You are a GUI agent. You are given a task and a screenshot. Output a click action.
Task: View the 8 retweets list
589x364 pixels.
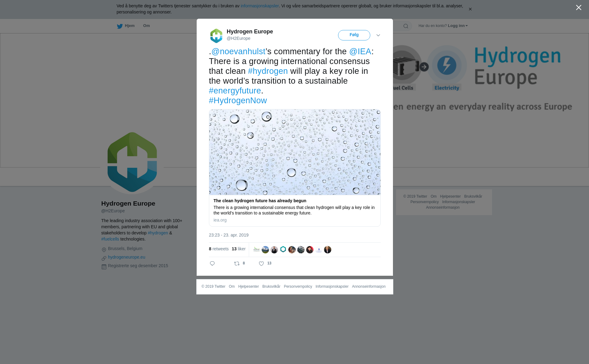[x=219, y=249]
